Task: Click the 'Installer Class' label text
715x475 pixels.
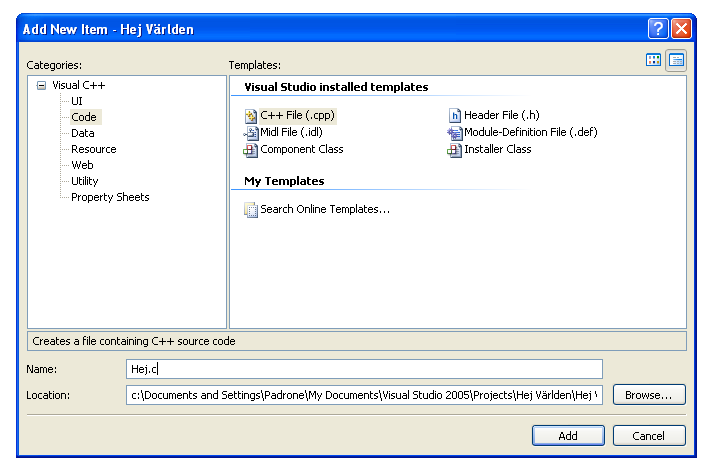Action: [497, 149]
